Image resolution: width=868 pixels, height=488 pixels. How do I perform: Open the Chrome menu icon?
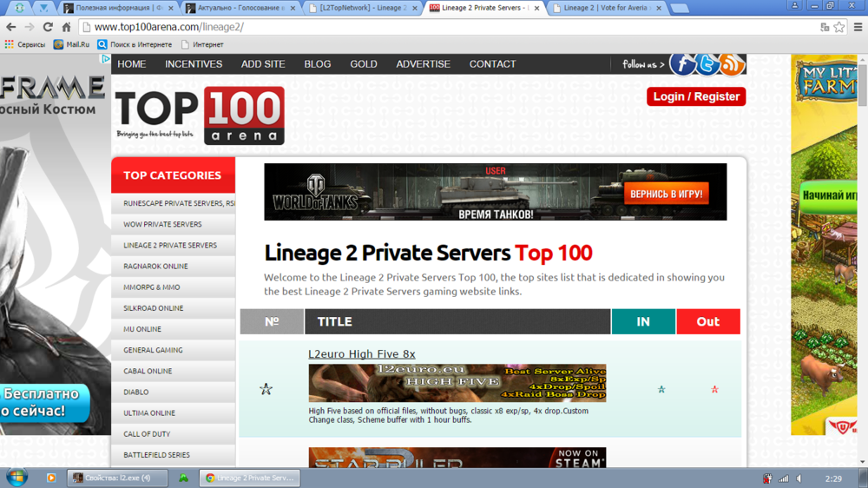pyautogui.click(x=858, y=27)
